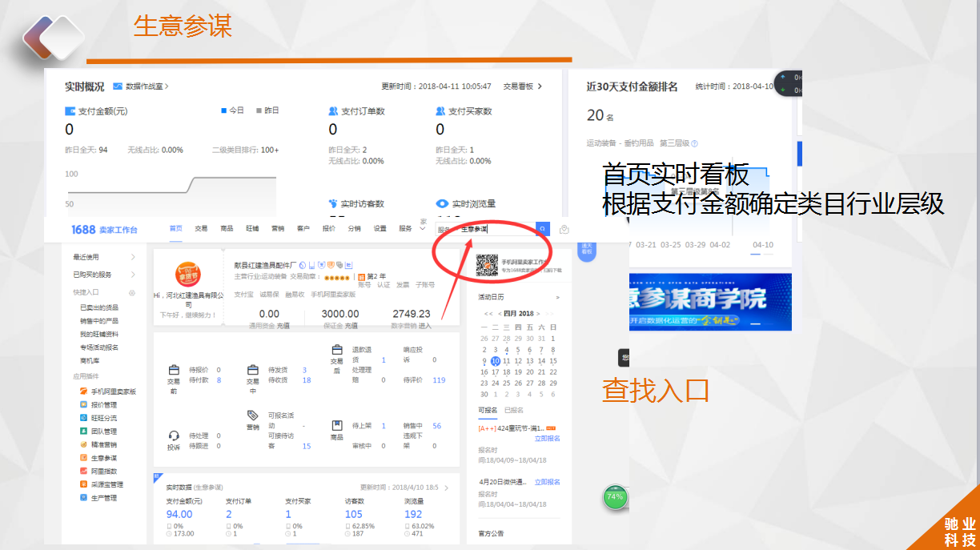Switch to the 已报名 tab
The width and height of the screenshot is (980, 550).
tap(514, 410)
